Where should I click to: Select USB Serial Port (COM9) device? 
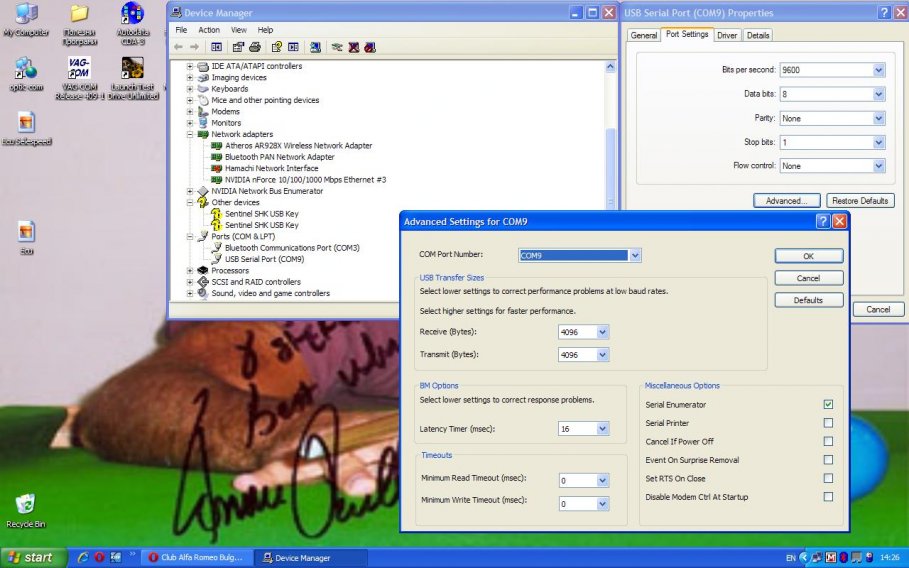tap(264, 259)
